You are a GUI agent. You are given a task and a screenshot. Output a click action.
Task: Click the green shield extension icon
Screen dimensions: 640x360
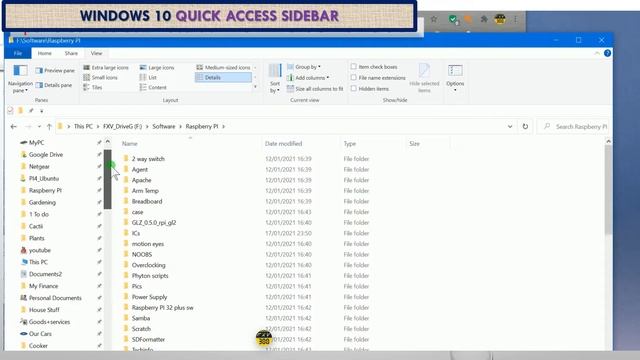click(x=453, y=19)
